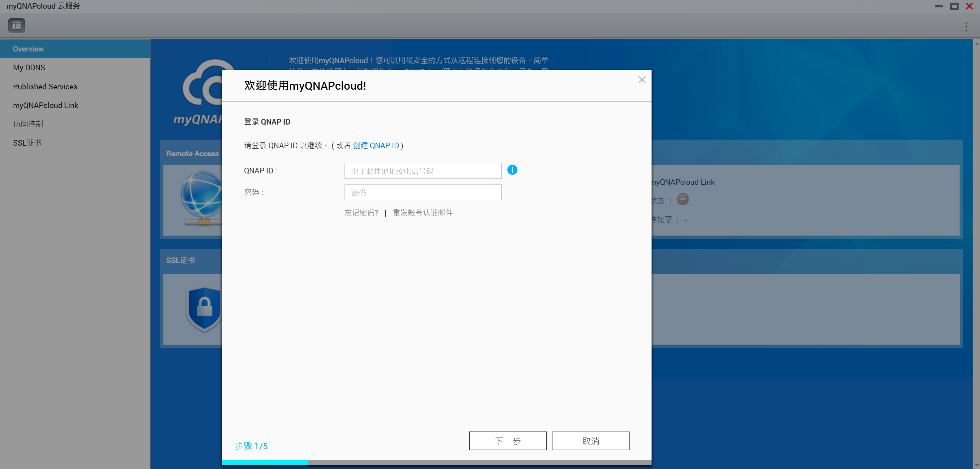Click the blue info icon beside QNAP ID

pos(512,170)
